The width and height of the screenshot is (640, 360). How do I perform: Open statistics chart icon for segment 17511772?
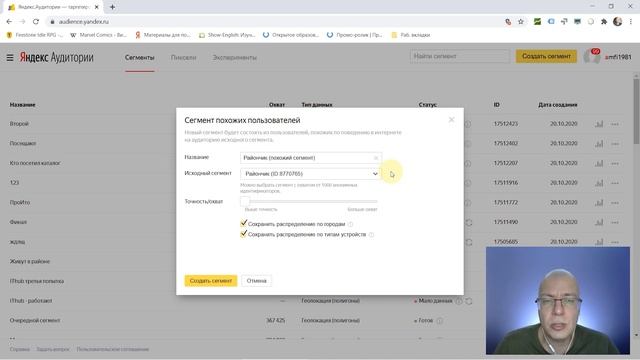coord(599,202)
